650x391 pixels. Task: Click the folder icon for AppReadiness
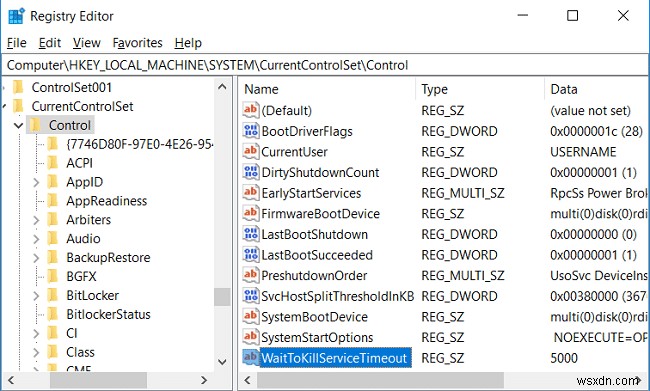tap(53, 201)
